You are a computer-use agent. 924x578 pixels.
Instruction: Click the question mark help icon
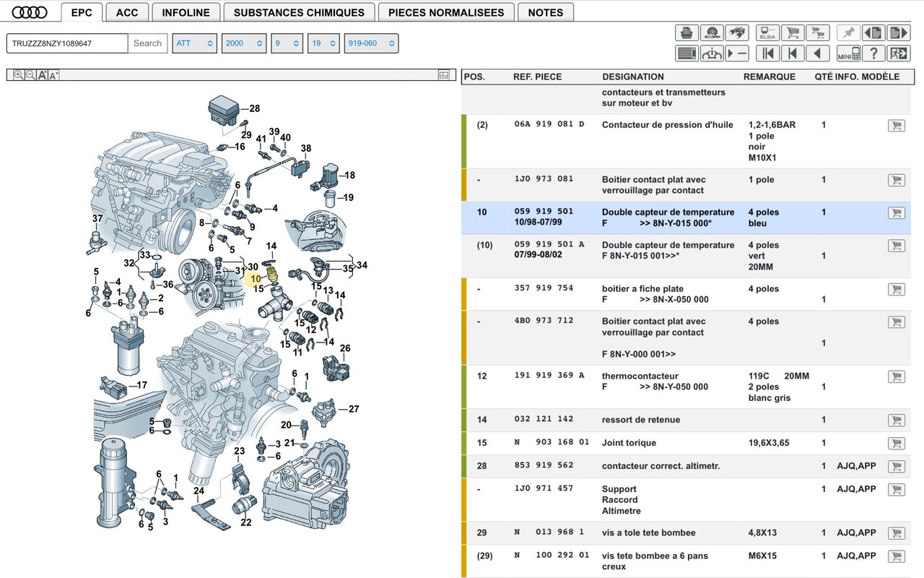pyautogui.click(x=873, y=53)
